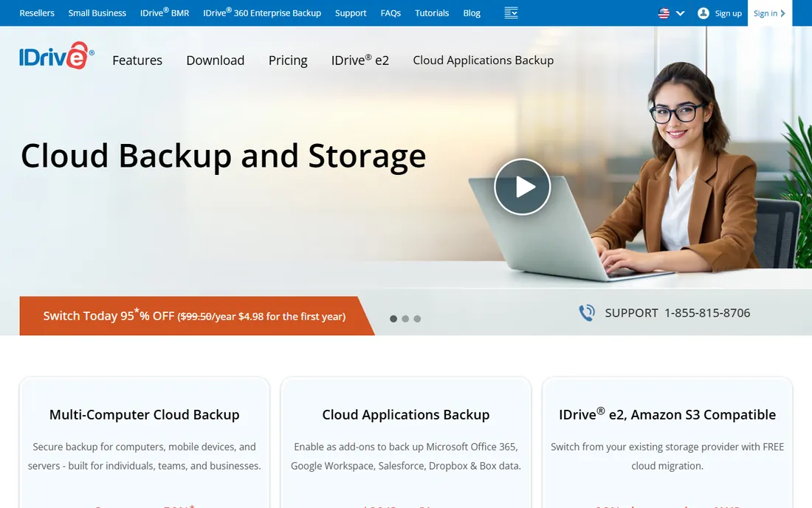This screenshot has width=812, height=508.
Task: Open the Tutorials page
Action: (x=432, y=13)
